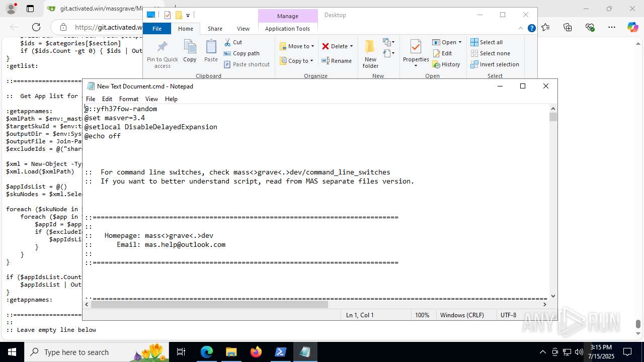The image size is (644, 362).
Task: Open File Explorer Help question mark
Action: point(531,28)
